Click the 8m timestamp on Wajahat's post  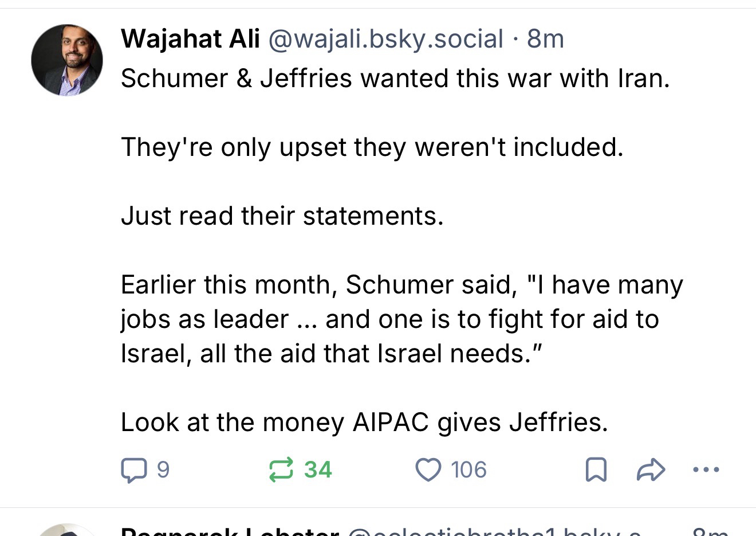click(x=545, y=39)
